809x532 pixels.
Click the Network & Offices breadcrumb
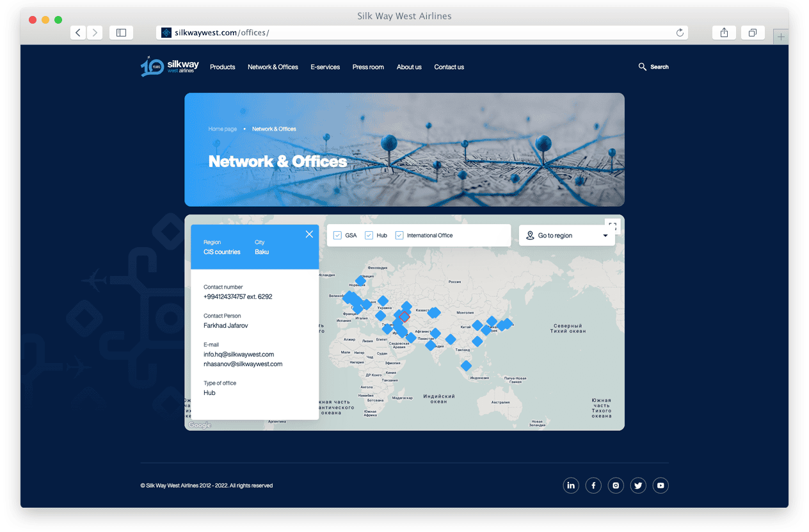[274, 129]
